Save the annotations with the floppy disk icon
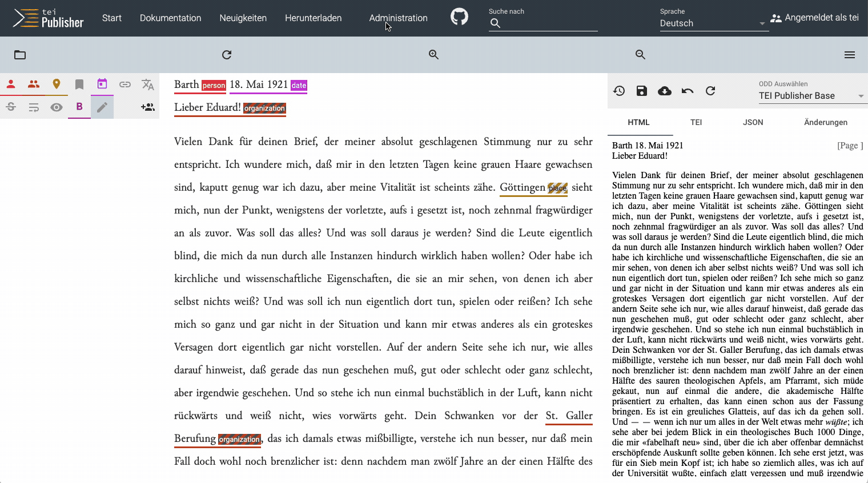This screenshot has height=483, width=868. coord(642,91)
